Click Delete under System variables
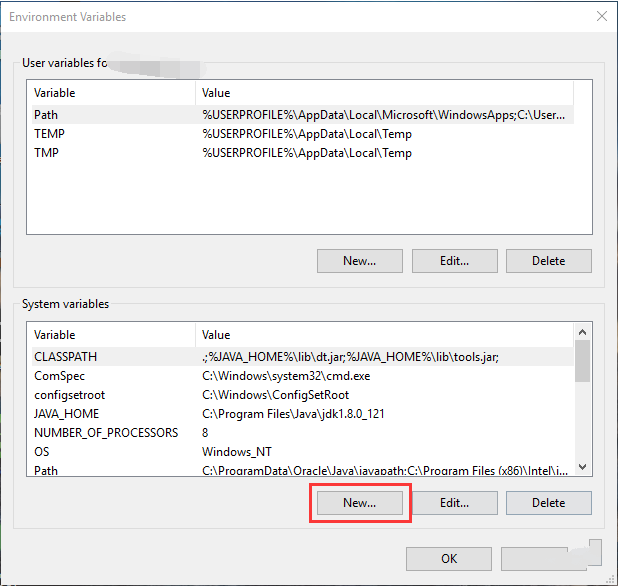 [x=548, y=503]
